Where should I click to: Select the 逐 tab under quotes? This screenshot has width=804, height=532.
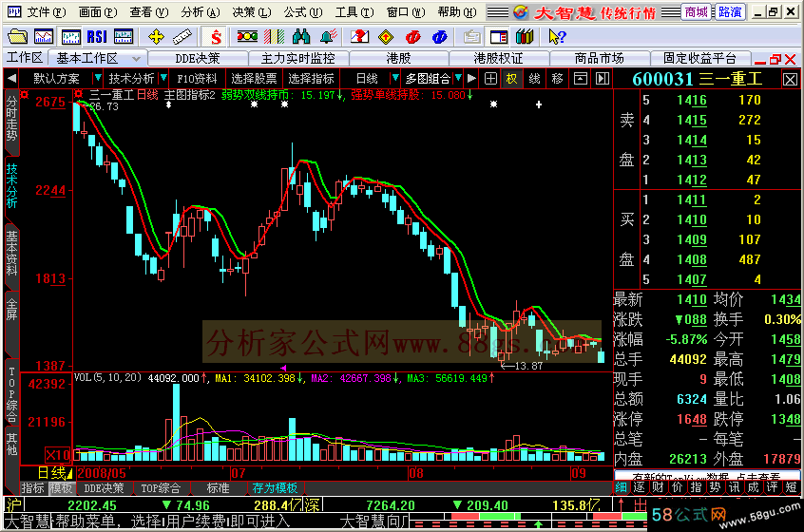[x=640, y=487]
